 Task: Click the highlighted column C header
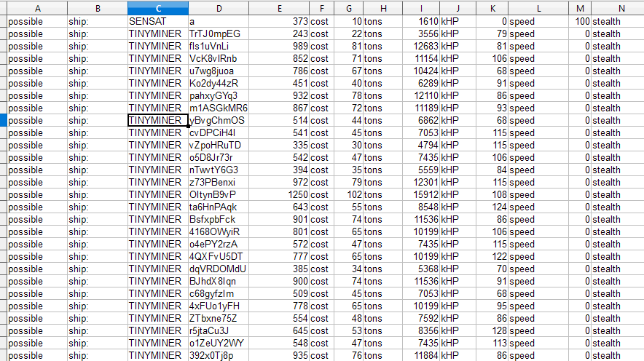[x=158, y=8]
